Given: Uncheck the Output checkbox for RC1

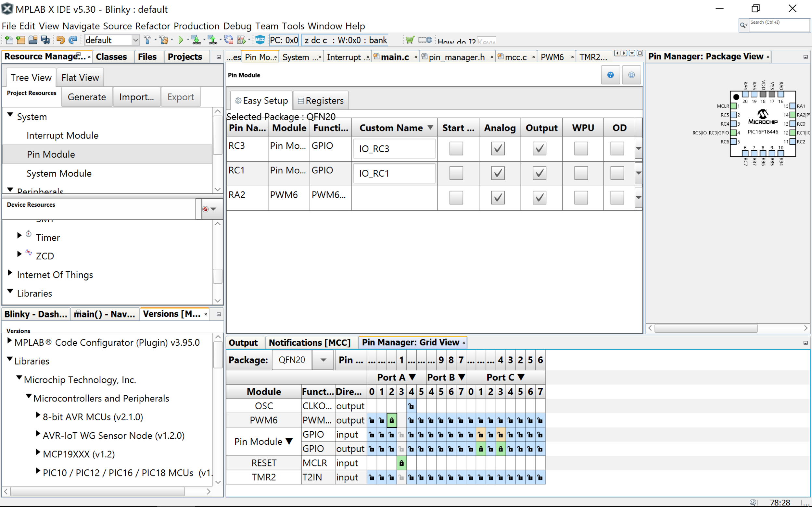Looking at the screenshot, I should point(539,173).
